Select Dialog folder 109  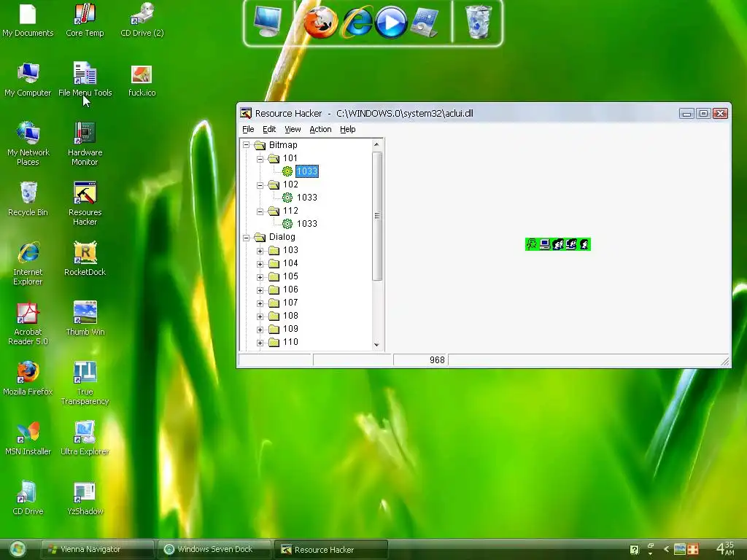pos(290,329)
